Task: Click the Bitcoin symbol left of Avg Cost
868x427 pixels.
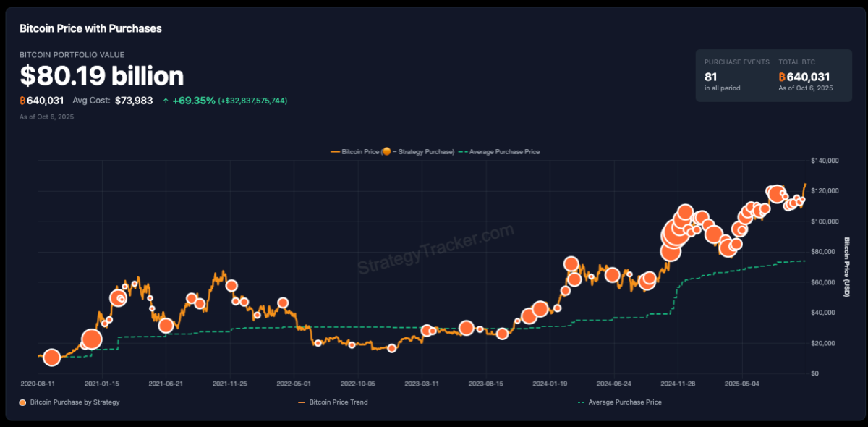Action: [22, 101]
